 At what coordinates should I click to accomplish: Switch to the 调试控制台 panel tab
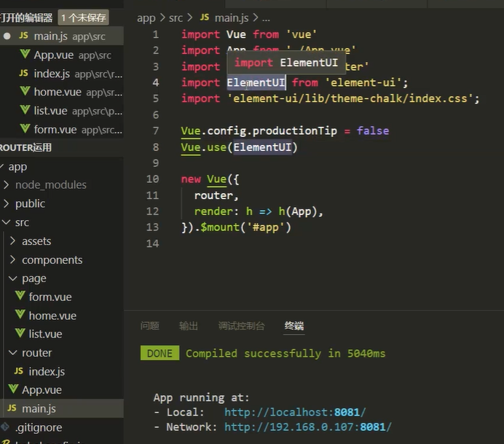241,326
